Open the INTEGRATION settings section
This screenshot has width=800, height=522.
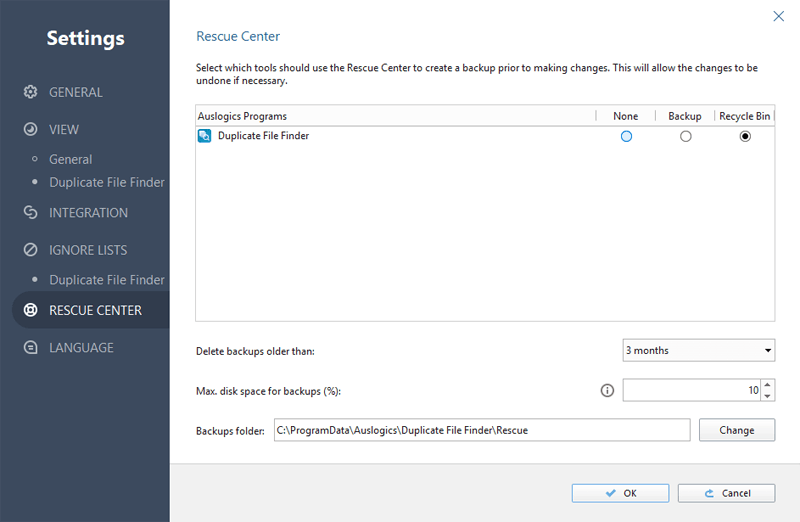(x=88, y=213)
